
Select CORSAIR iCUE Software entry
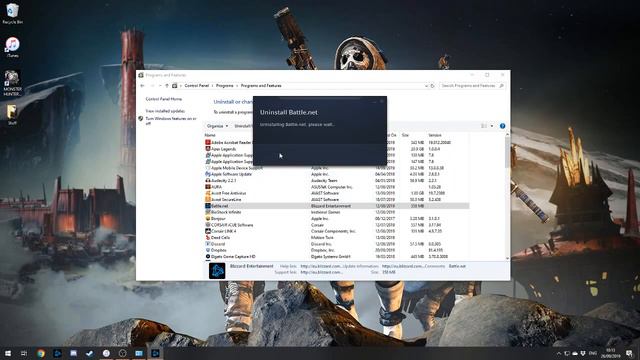(337, 225)
